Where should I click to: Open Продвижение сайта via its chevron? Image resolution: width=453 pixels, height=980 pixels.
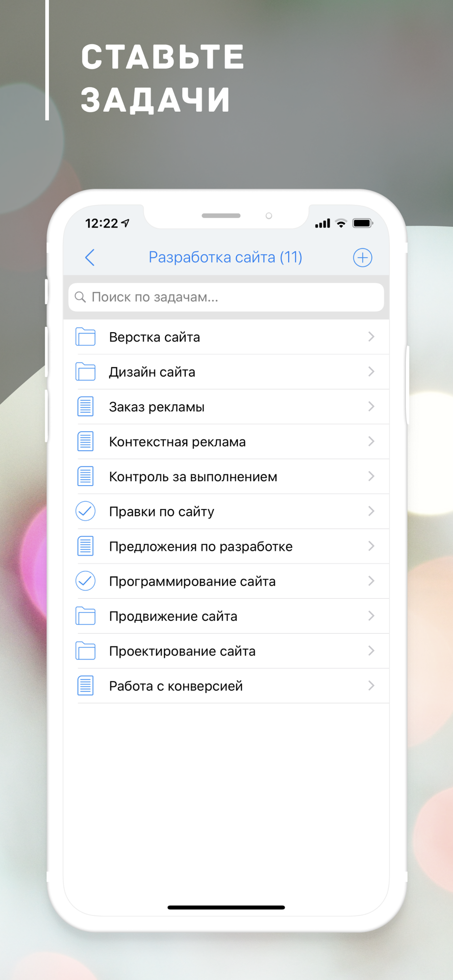pos(371,616)
